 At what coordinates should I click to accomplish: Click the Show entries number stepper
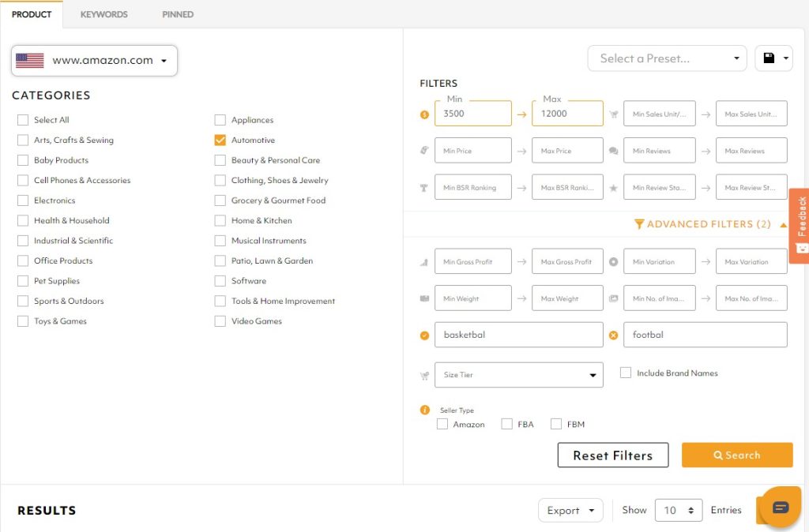pyautogui.click(x=679, y=511)
